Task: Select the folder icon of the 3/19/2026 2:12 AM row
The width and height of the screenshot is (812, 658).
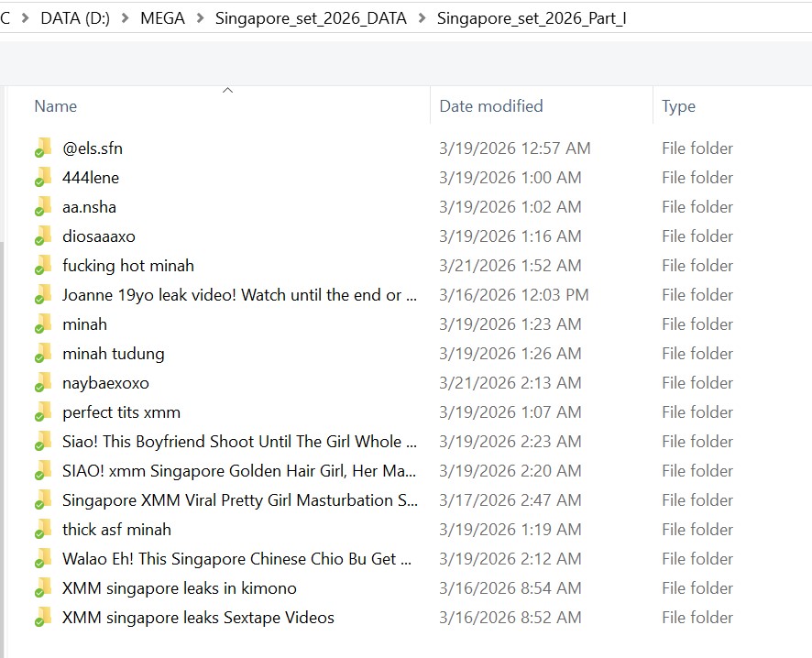Action: point(43,559)
